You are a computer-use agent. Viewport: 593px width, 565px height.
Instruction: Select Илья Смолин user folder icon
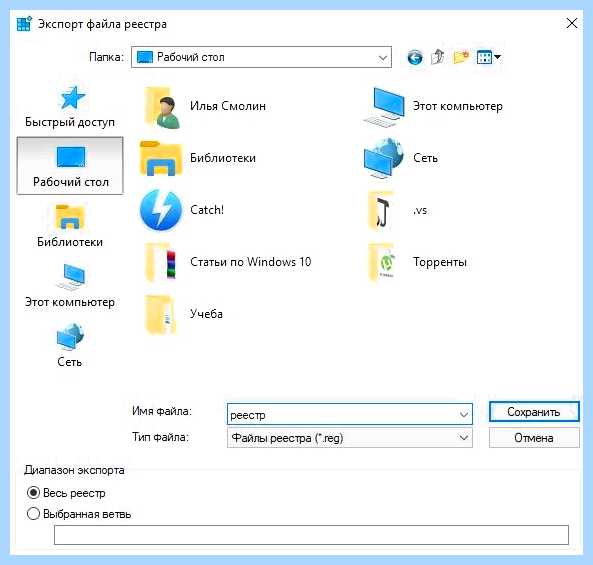click(163, 107)
